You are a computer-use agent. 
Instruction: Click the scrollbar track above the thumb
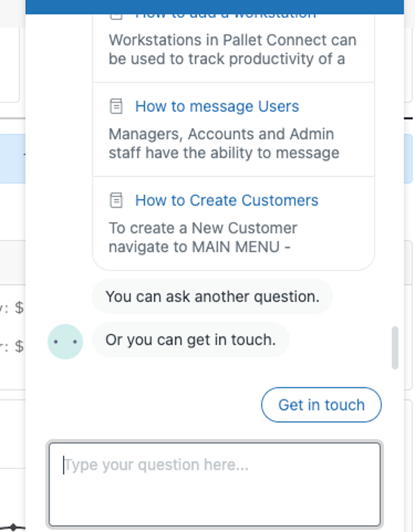tap(395, 170)
